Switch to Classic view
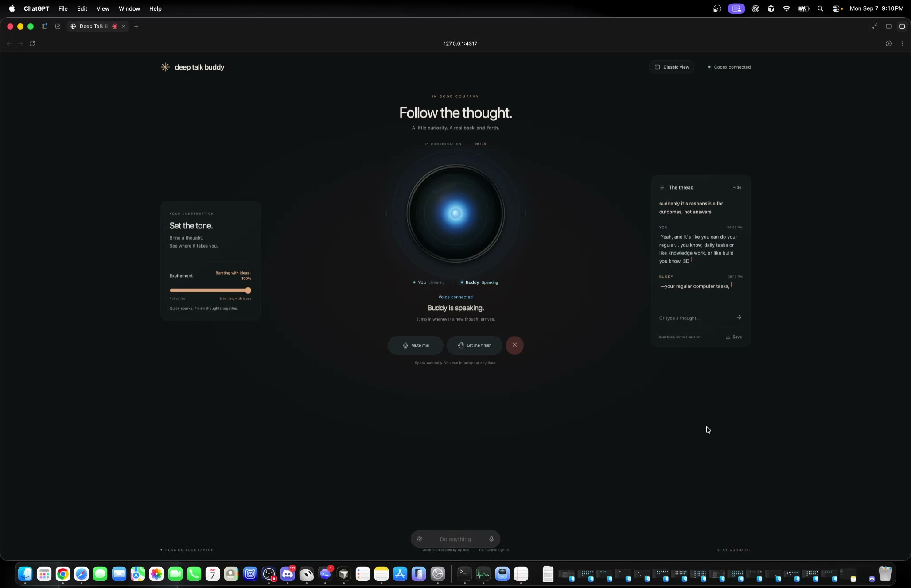The height and width of the screenshot is (588, 911). tap(672, 67)
